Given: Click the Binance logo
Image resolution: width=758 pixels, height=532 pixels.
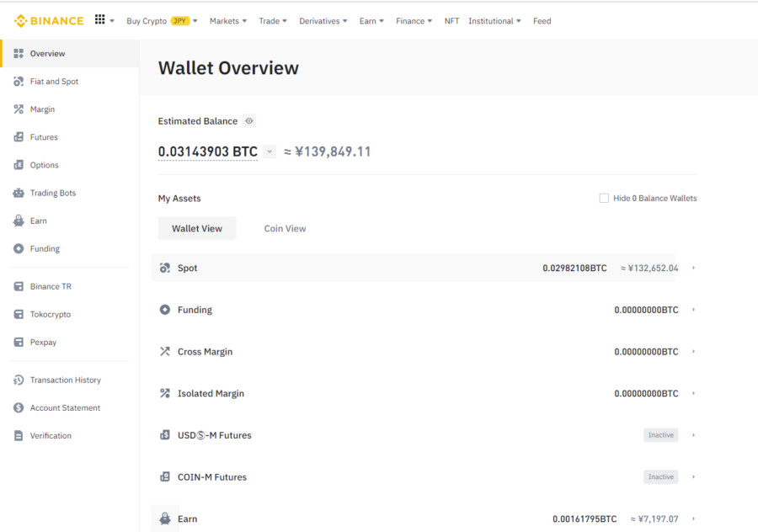Looking at the screenshot, I should pos(49,21).
